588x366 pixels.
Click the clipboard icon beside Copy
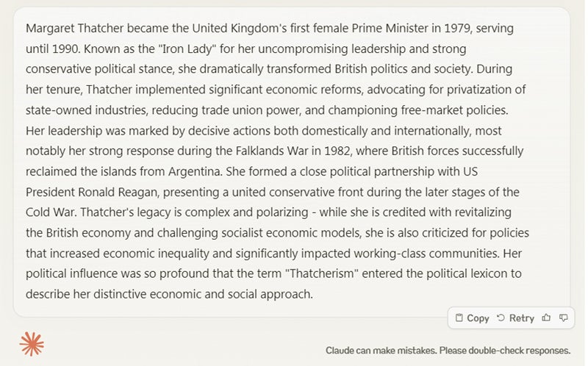459,318
